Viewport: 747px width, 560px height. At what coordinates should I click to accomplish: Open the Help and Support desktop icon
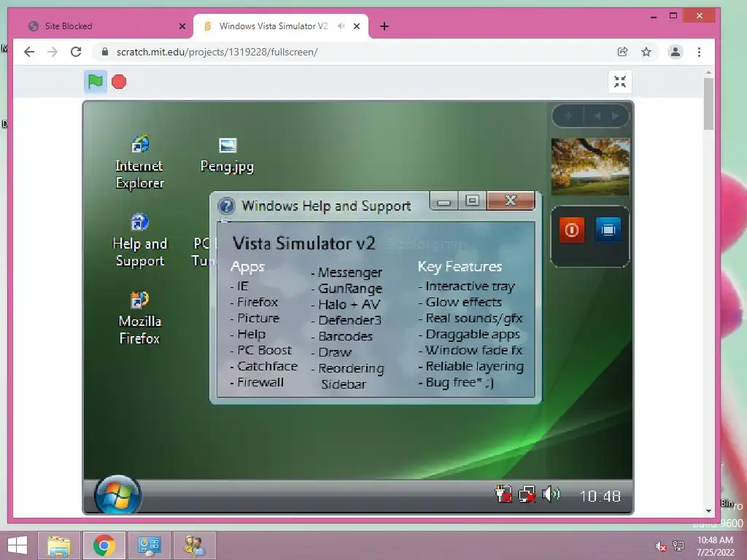point(139,241)
